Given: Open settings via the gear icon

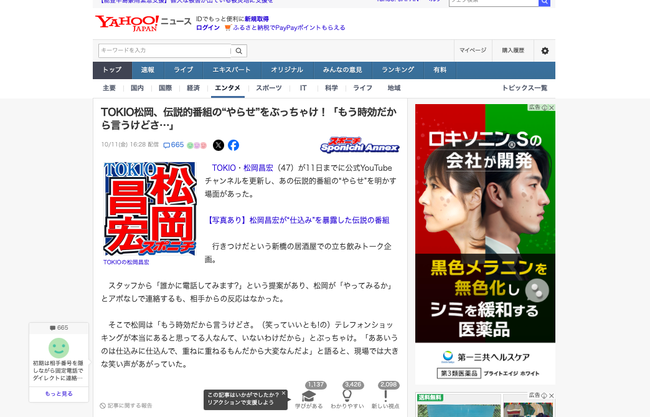Looking at the screenshot, I should (x=545, y=51).
